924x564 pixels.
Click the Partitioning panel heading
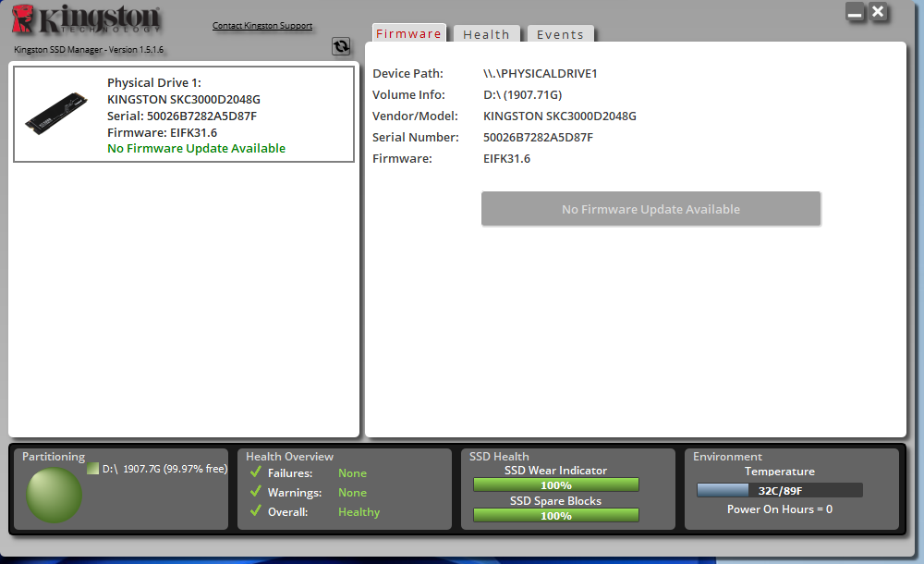click(x=54, y=457)
